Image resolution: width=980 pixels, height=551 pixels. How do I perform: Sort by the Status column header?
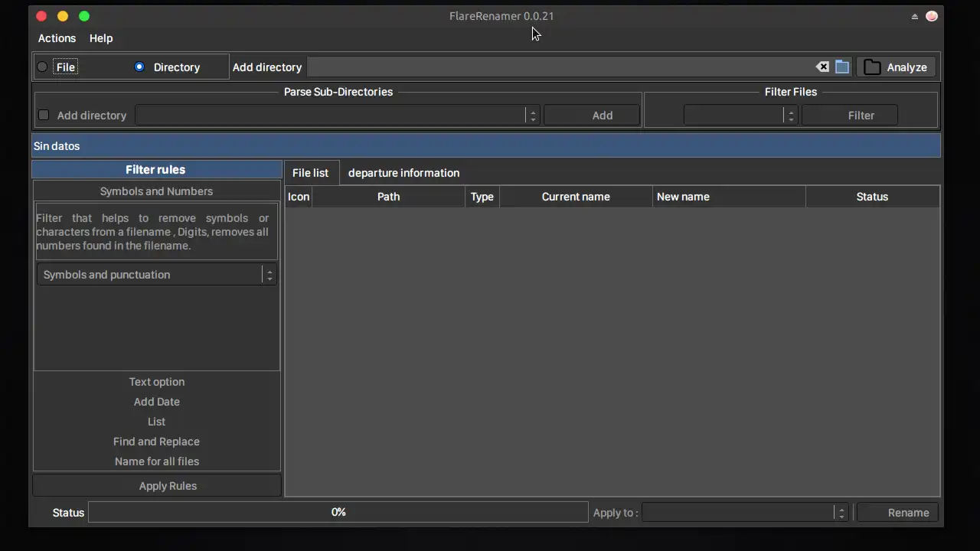click(872, 197)
